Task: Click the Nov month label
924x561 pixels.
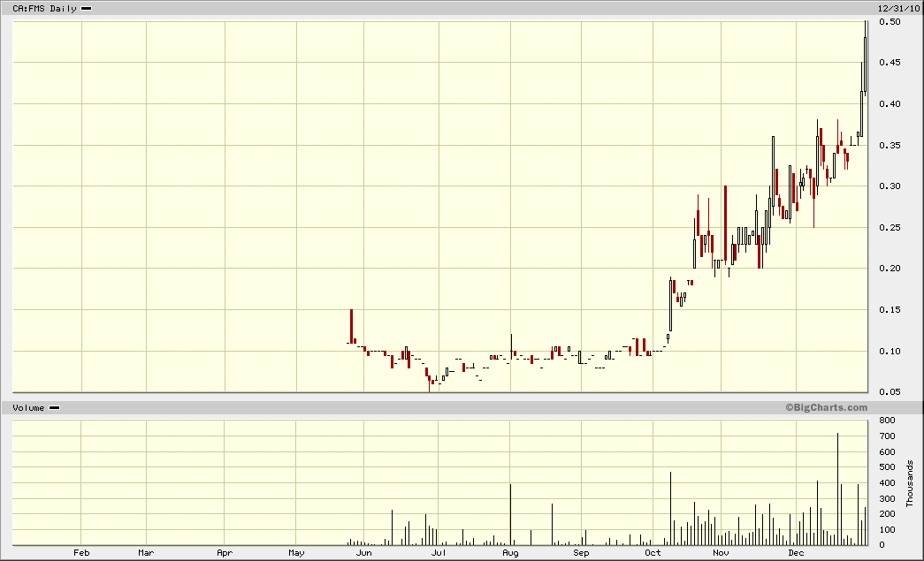Action: tap(721, 553)
